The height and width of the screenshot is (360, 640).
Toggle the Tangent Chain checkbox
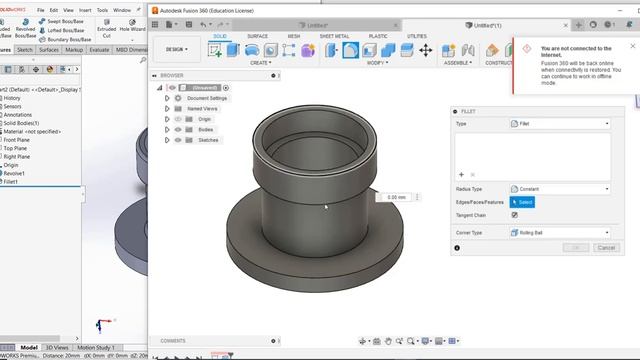pyautogui.click(x=514, y=215)
